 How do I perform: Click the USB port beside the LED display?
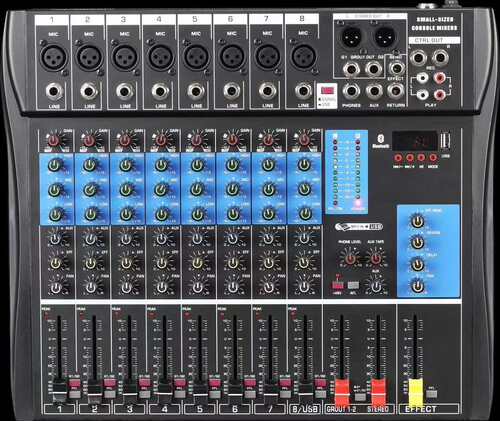click(x=444, y=141)
